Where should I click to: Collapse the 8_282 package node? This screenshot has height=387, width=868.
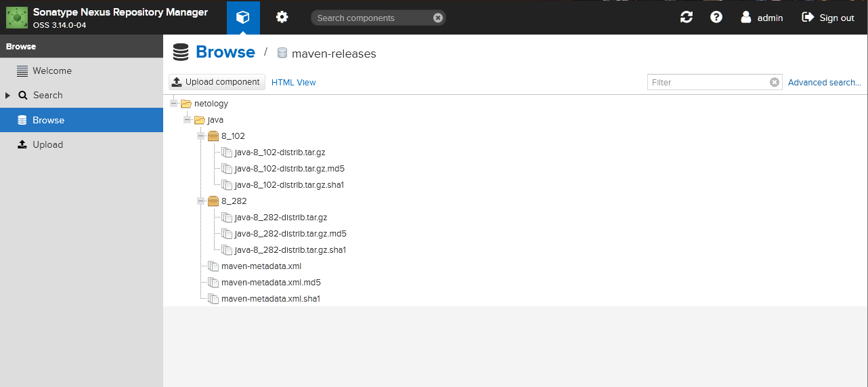click(201, 201)
